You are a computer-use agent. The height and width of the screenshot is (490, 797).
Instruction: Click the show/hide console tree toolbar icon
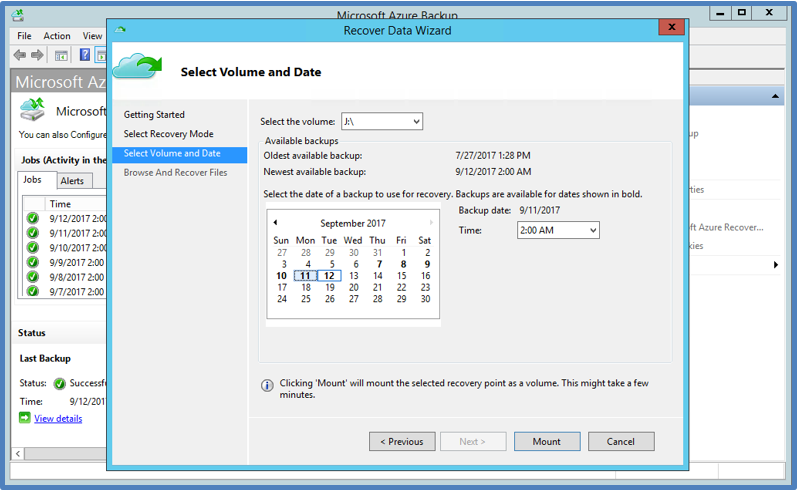(61, 55)
